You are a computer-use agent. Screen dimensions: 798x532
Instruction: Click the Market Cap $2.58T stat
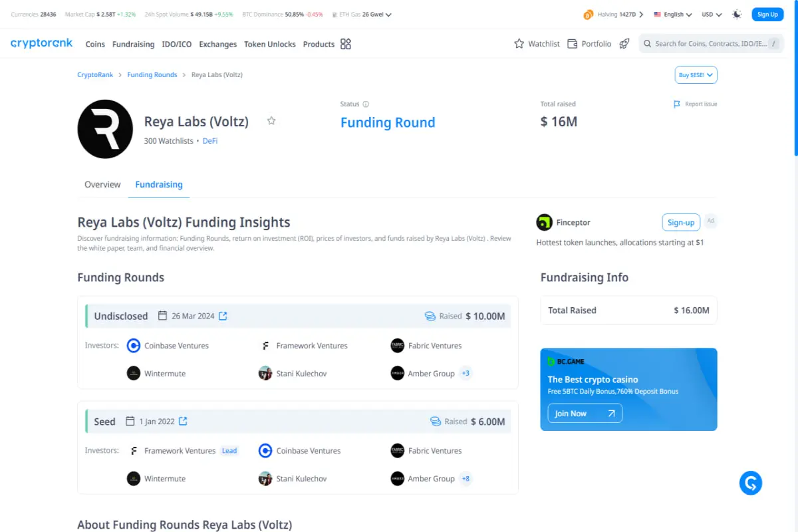pyautogui.click(x=100, y=14)
